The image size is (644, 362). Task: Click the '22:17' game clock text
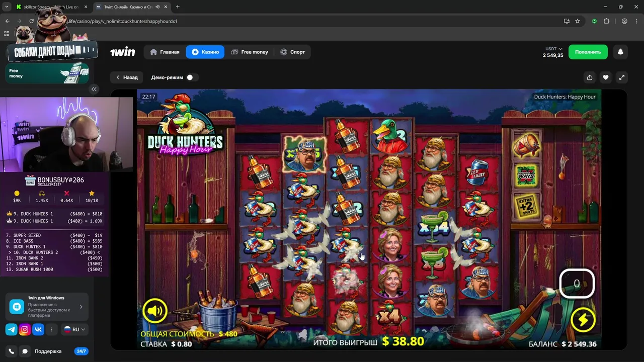(x=148, y=97)
